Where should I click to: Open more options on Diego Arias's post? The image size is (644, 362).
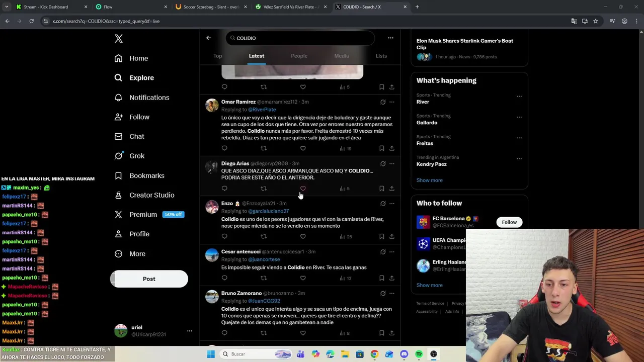click(x=392, y=163)
